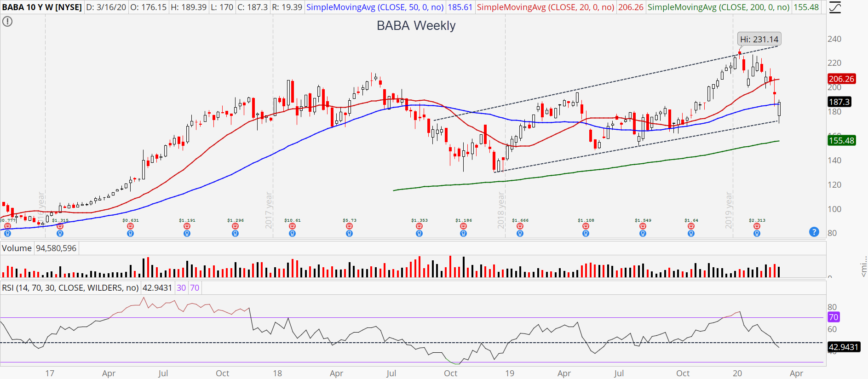Click the earnings phone icon under $1.353
Viewport: 868px width, 379px height.
click(419, 226)
